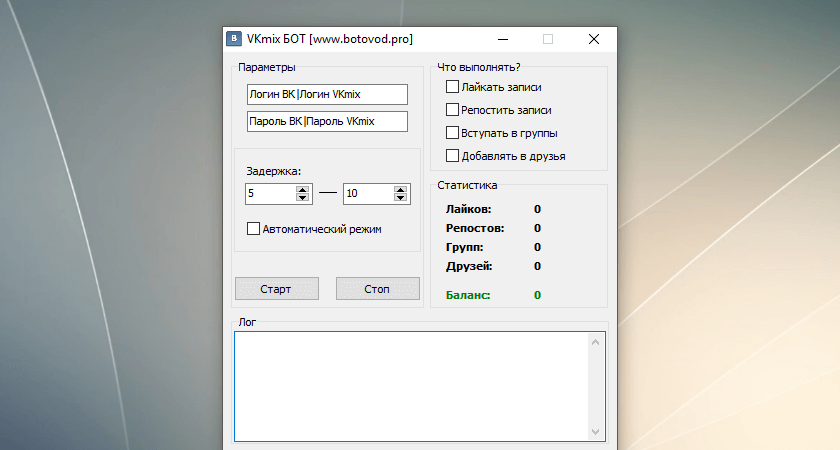The image size is (840, 450).
Task: Increase the maximum delay value 10
Action: [401, 190]
